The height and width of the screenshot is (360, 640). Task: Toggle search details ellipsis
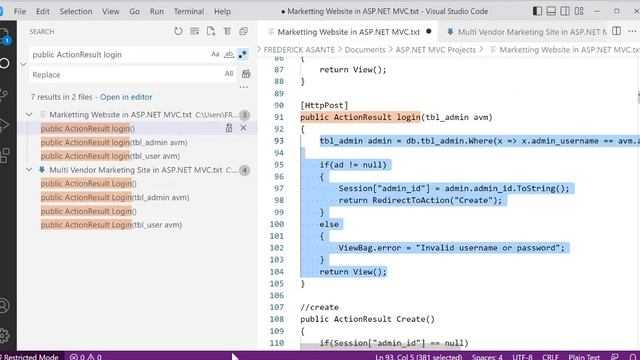click(x=244, y=87)
